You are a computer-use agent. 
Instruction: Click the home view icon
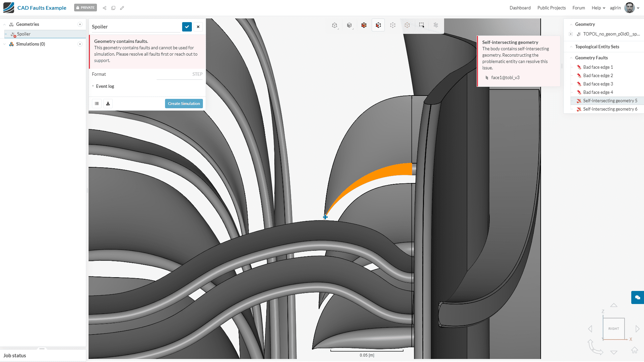(x=634, y=350)
